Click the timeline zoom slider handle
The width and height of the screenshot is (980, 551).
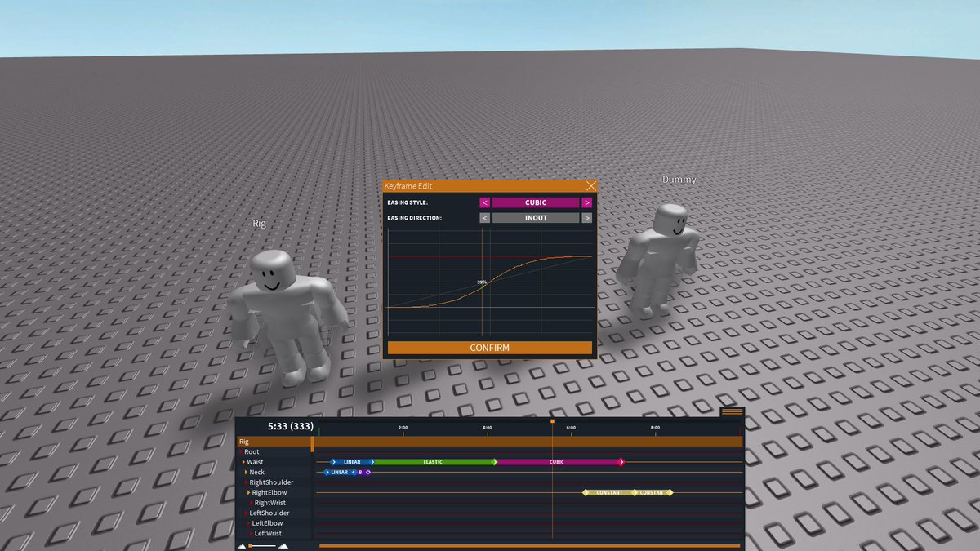pyautogui.click(x=249, y=545)
